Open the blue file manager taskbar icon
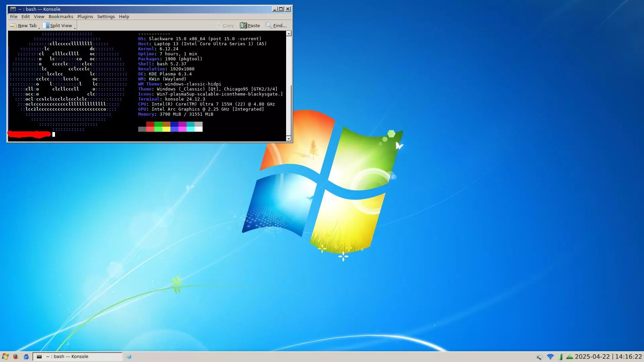Viewport: 644px width, 362px height. (26, 357)
